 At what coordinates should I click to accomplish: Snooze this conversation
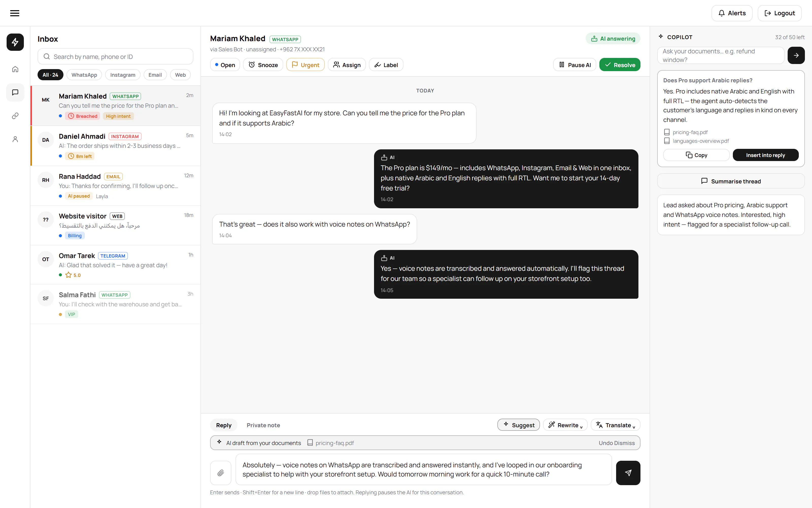coord(263,65)
